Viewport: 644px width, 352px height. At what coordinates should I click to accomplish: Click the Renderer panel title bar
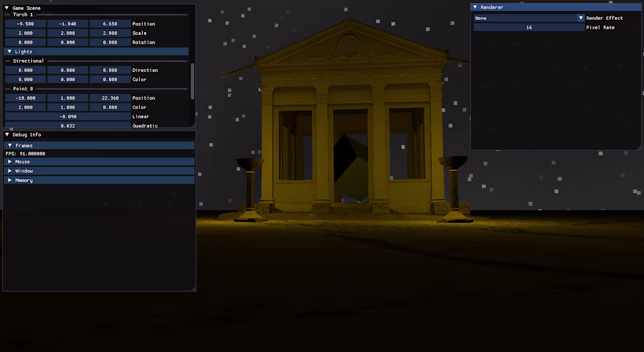coord(556,6)
